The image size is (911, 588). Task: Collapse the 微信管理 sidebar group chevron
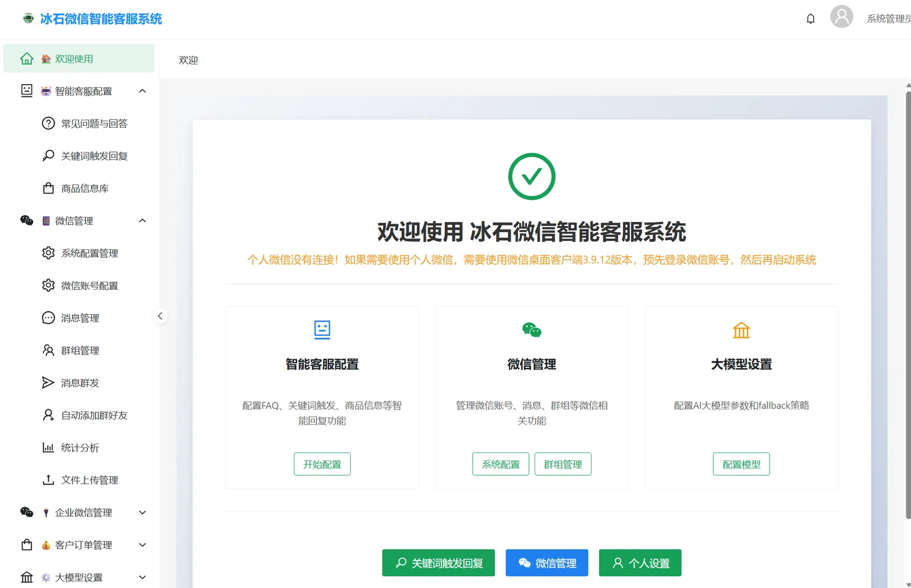(x=142, y=221)
